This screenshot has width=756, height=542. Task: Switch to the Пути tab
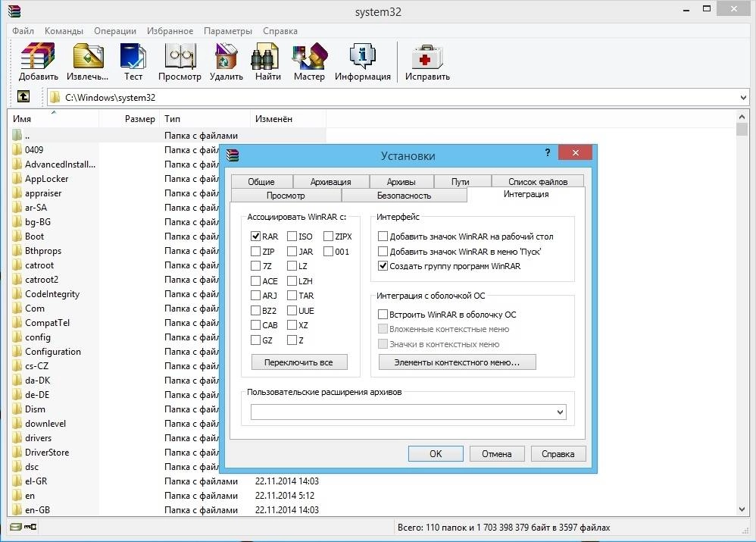tap(461, 181)
